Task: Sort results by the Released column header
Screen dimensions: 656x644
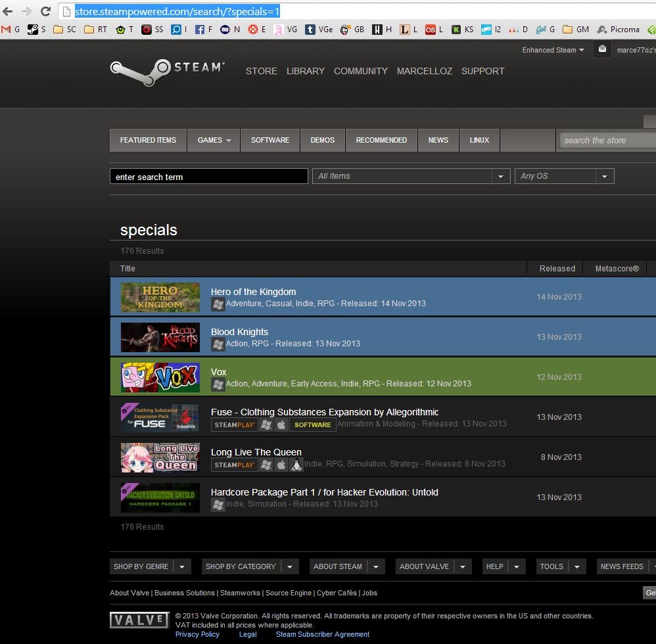Action: [x=557, y=269]
